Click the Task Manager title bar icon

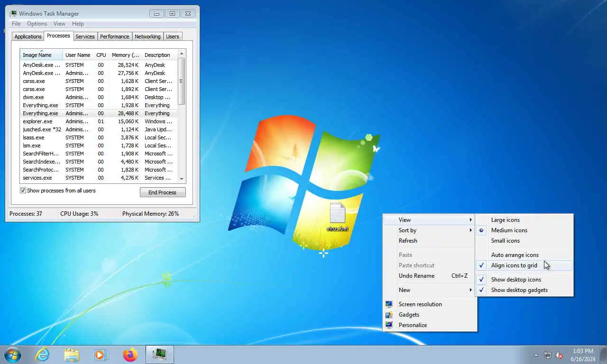click(x=13, y=13)
